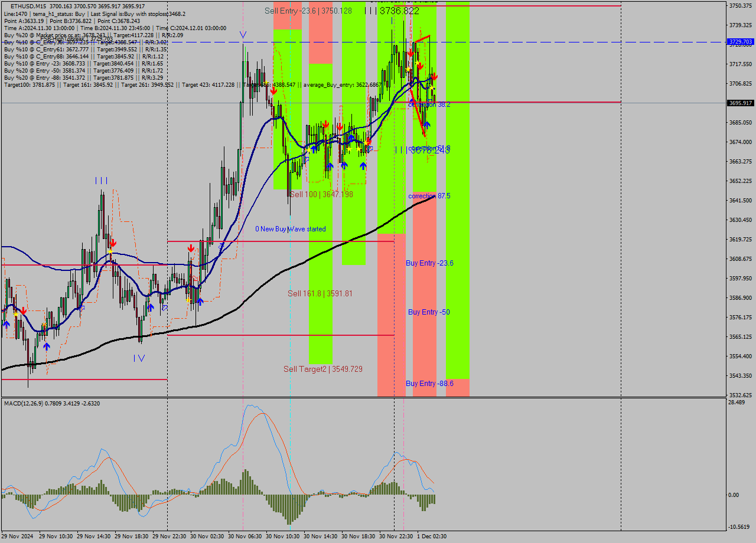This screenshot has width=756, height=543.
Task: Select the 'Sell 161.8 | 3591.81' label
Action: (320, 293)
